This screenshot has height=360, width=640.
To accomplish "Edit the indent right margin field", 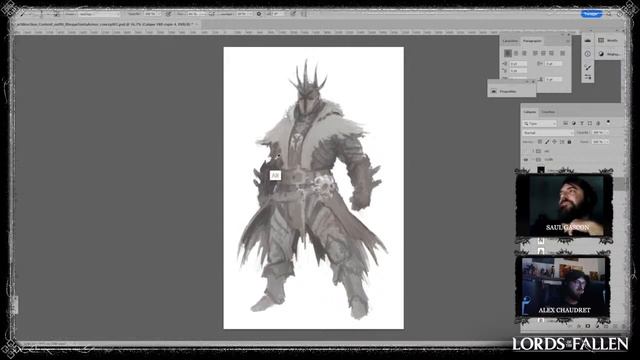I will tap(553, 64).
